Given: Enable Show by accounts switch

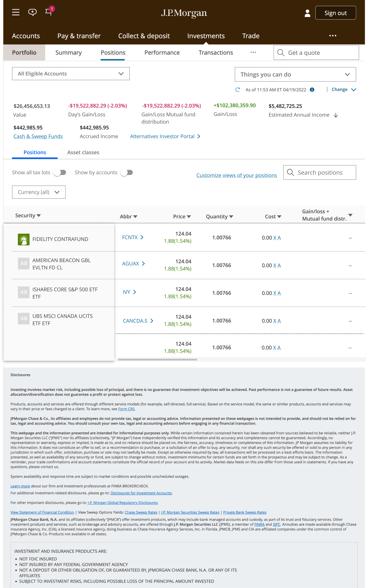Looking at the screenshot, I should 127,172.
